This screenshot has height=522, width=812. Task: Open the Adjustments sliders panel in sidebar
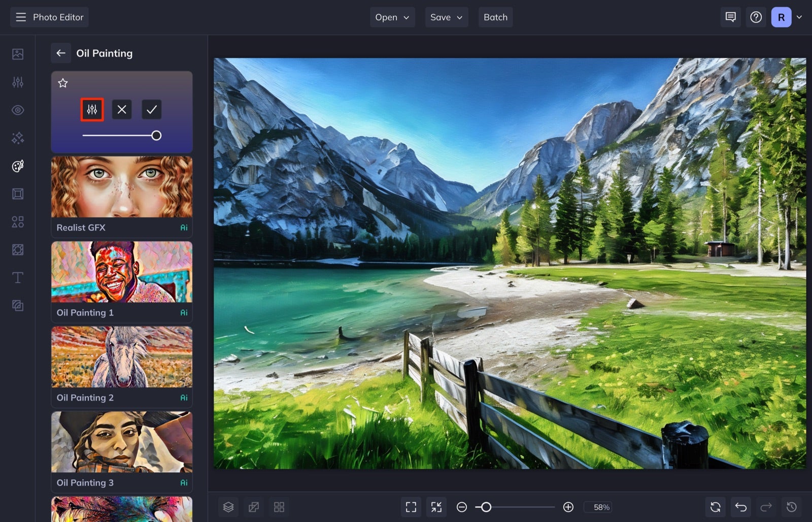pos(17,82)
